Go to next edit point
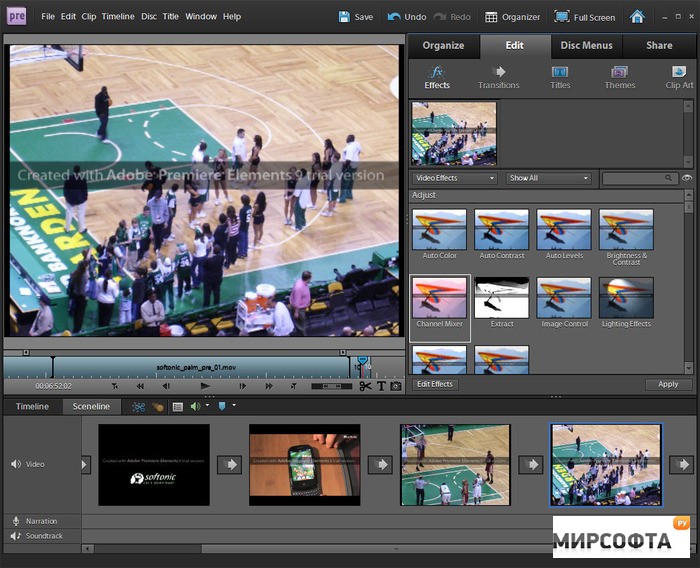Image resolution: width=700 pixels, height=568 pixels. [x=294, y=386]
